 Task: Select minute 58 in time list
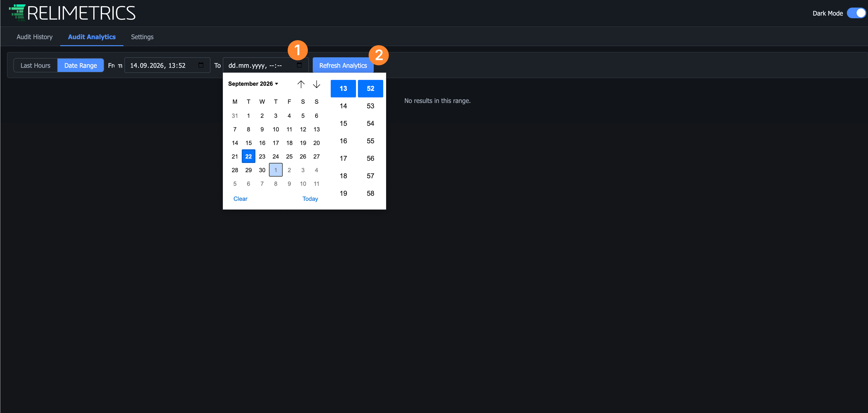coord(370,193)
